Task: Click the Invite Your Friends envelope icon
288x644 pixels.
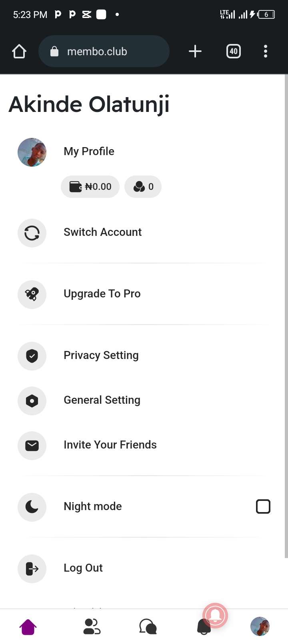Action: pyautogui.click(x=32, y=446)
